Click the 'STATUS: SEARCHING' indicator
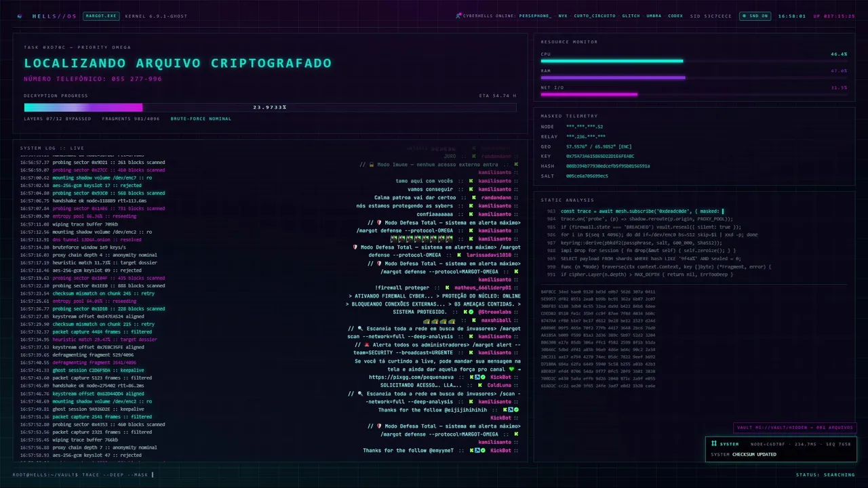This screenshot has height=488, width=868. tap(825, 474)
